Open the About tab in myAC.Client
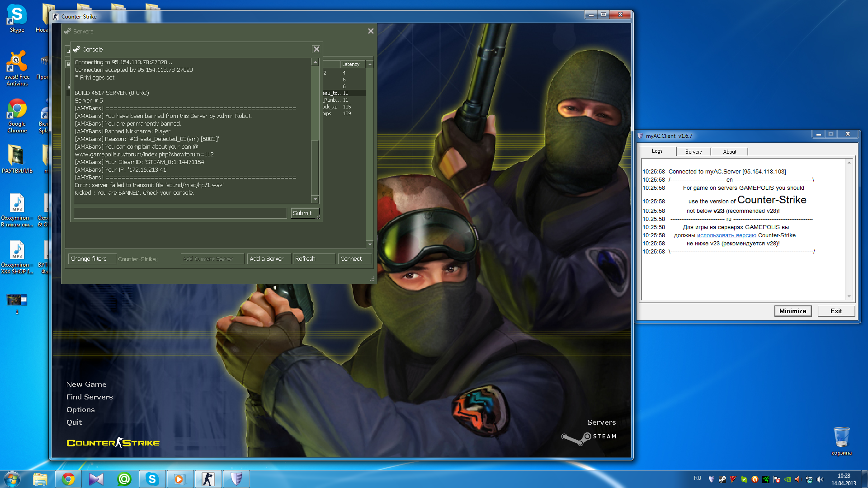The image size is (868, 488). point(729,152)
